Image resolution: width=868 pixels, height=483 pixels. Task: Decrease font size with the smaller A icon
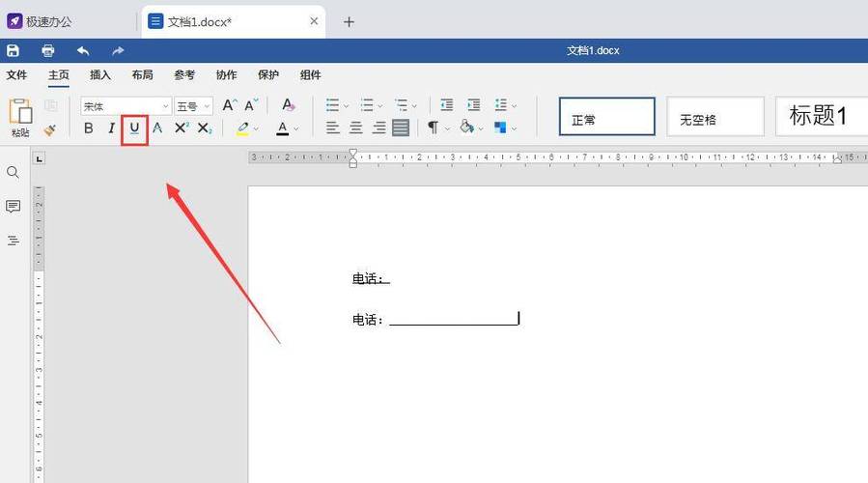tap(251, 105)
